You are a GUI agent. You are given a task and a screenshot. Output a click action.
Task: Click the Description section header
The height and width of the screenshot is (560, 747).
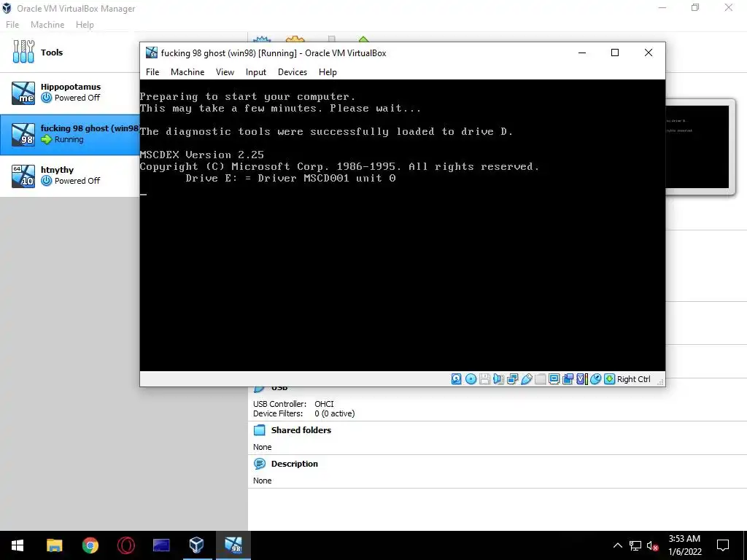pyautogui.click(x=295, y=464)
